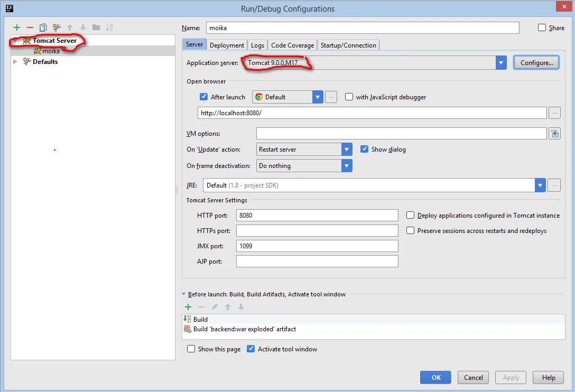Click the JMX port field
575x392 pixels.
(x=317, y=246)
